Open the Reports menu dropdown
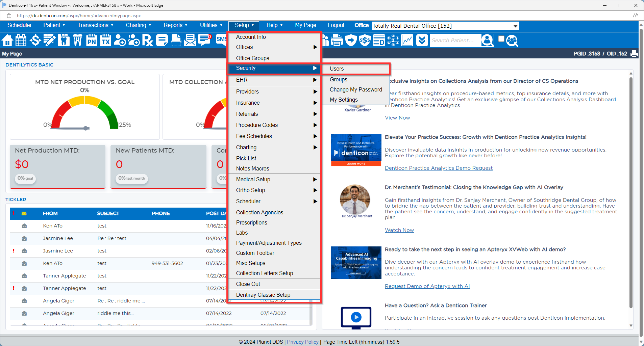644x346 pixels. (175, 25)
